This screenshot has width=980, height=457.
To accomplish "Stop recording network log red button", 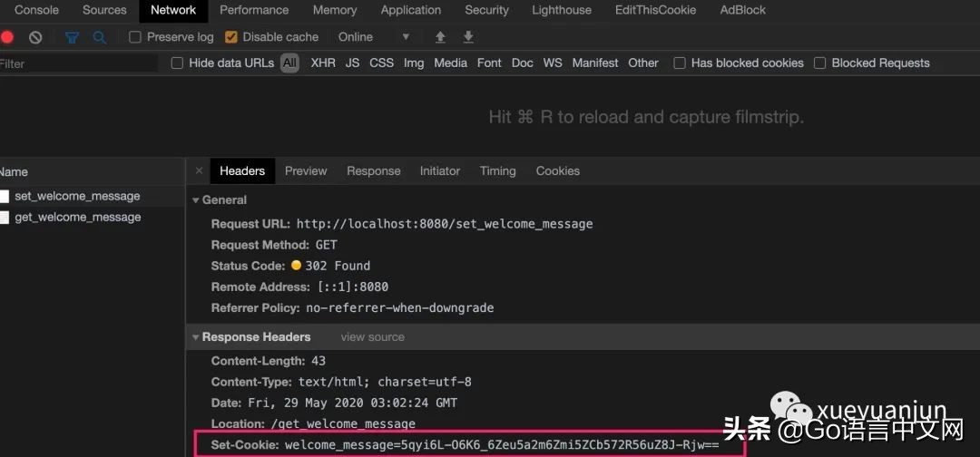I will pos(7,37).
